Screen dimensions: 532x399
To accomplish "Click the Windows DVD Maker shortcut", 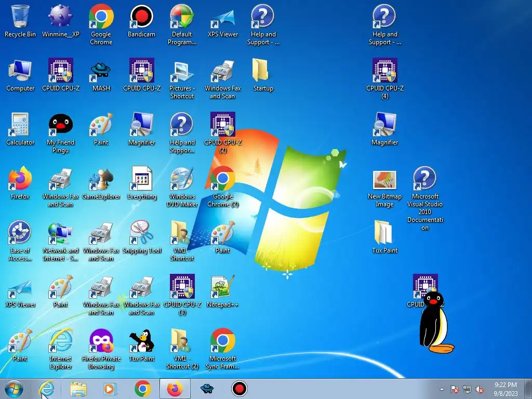I will point(182,187).
